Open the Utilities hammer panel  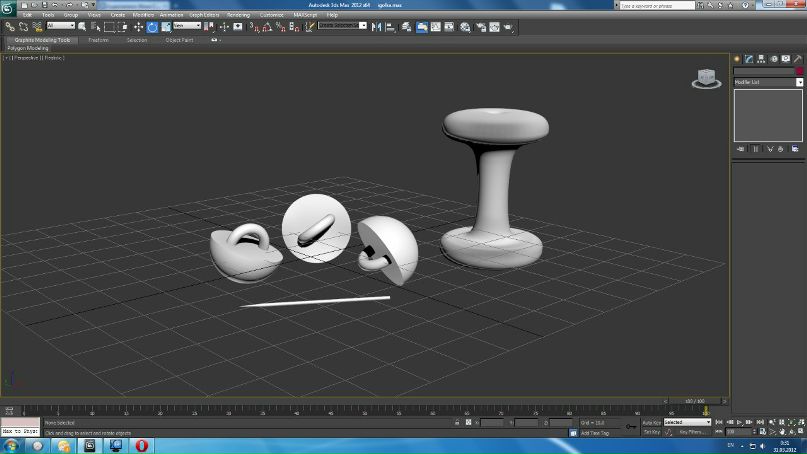[x=798, y=59]
